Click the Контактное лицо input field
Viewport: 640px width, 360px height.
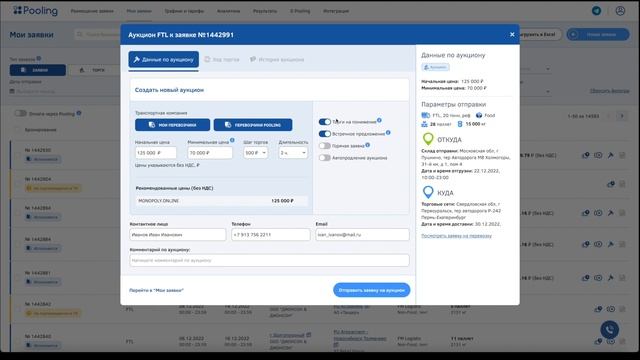pyautogui.click(x=178, y=235)
